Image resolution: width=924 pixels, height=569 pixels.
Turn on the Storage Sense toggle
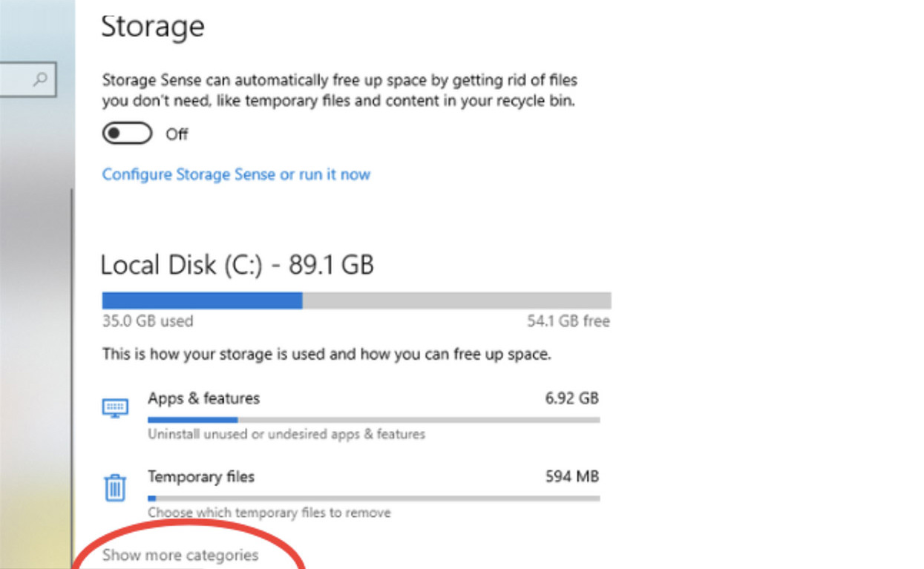click(127, 134)
